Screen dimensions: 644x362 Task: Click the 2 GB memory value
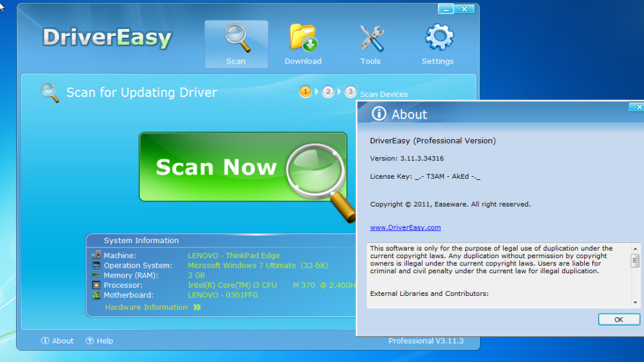(x=196, y=275)
